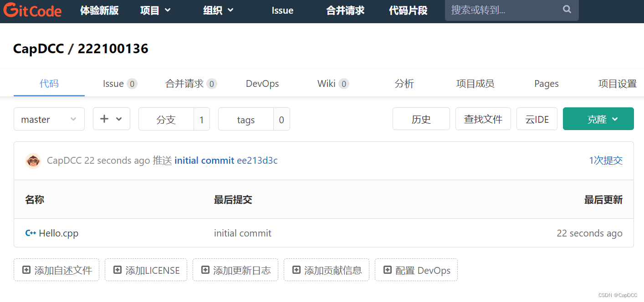Image resolution: width=644 pixels, height=302 pixels.
Task: Open 体验新版 in top navigation
Action: (x=99, y=10)
